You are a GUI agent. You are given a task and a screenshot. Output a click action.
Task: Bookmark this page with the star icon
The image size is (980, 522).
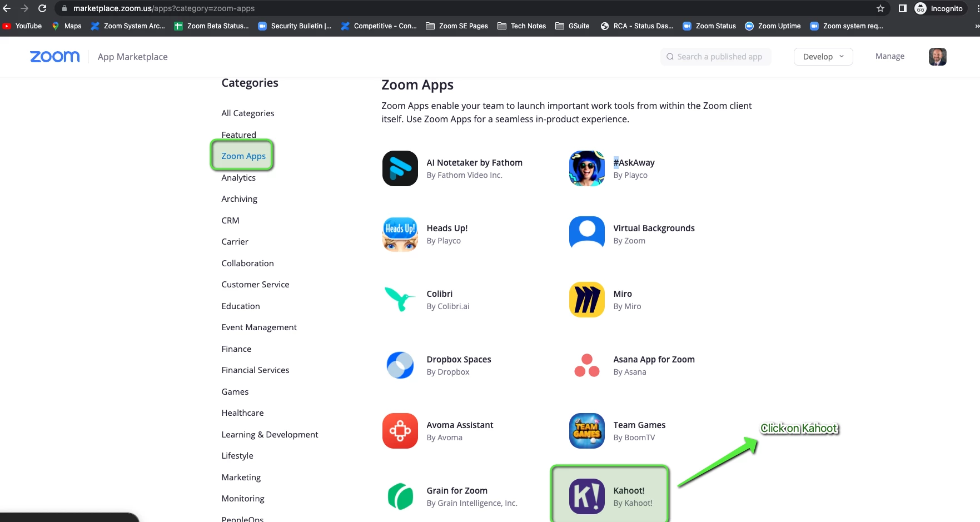coord(880,8)
